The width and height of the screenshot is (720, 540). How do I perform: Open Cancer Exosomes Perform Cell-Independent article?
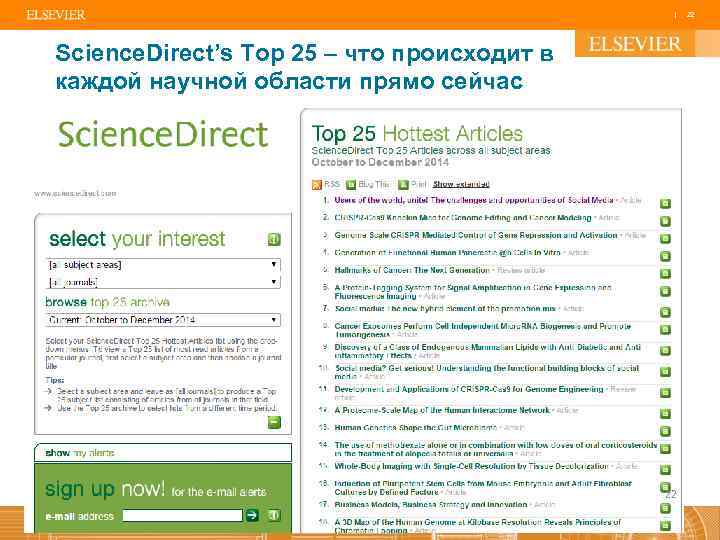[x=483, y=330]
